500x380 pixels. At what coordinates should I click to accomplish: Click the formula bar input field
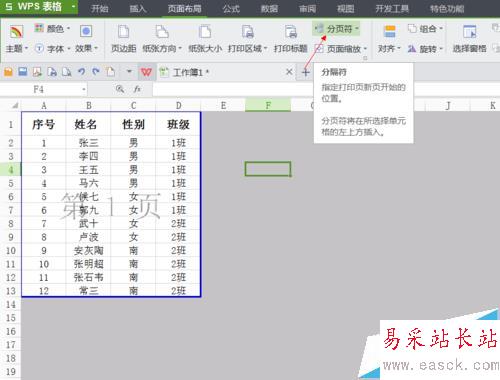[233, 89]
